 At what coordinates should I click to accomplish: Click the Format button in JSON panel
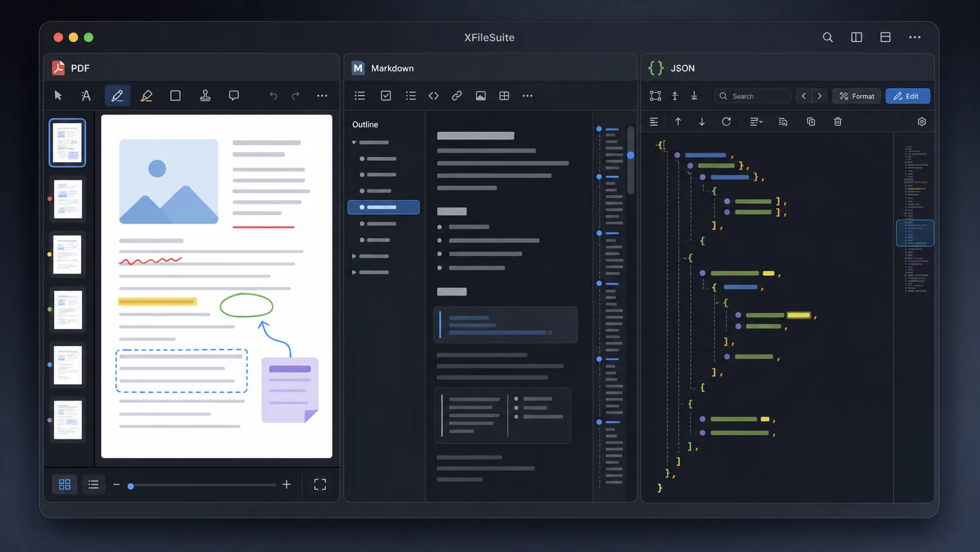point(857,96)
